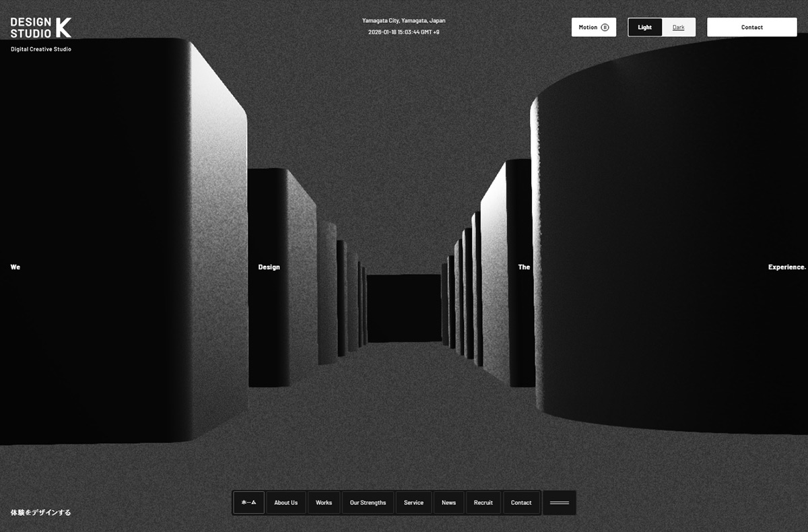Navigate to About Us
The image size is (808, 532).
285,502
